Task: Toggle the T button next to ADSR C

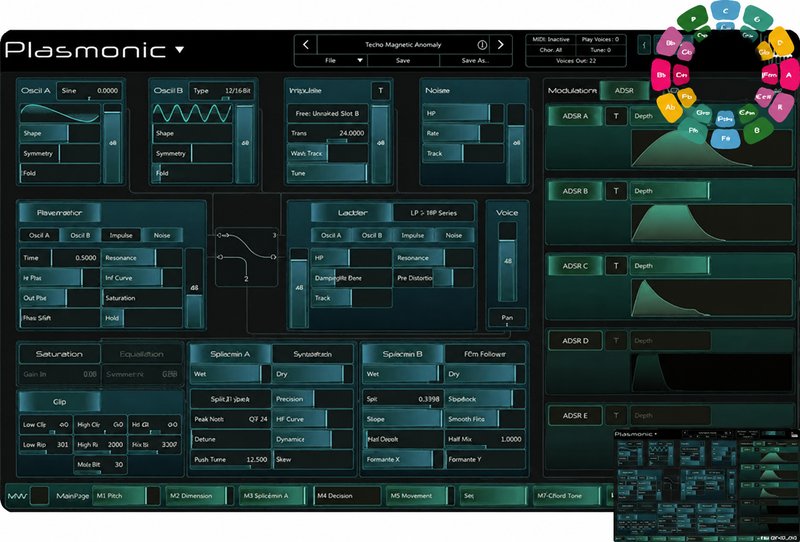Action: pos(616,266)
